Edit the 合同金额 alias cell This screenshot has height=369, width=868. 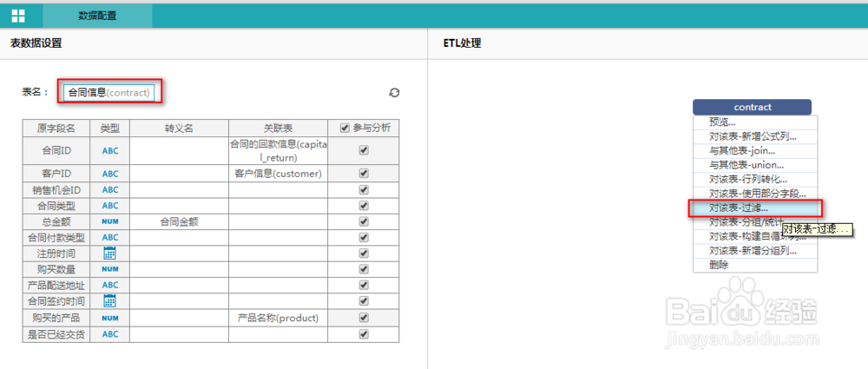pos(179,221)
